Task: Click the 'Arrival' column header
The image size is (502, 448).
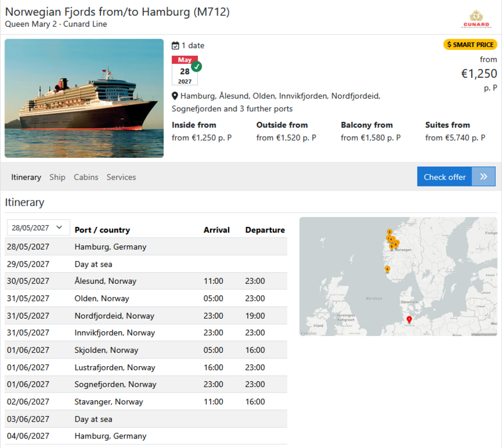Action: [217, 230]
